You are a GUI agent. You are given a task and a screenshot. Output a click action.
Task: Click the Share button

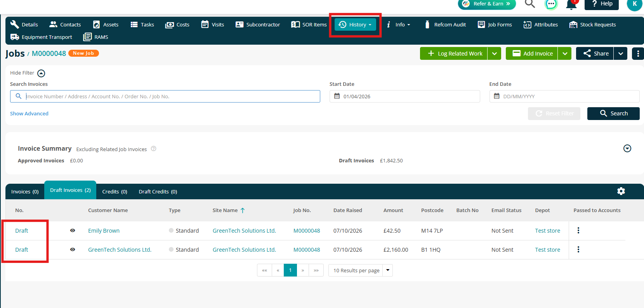point(595,54)
